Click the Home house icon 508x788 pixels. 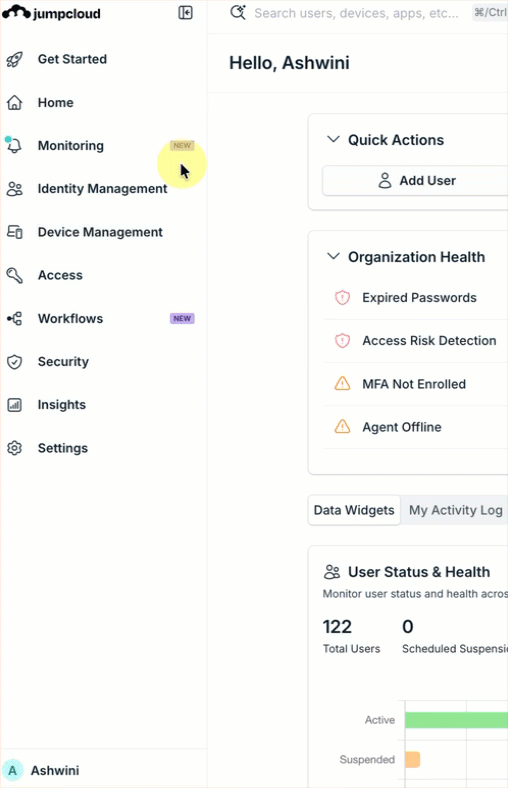pyautogui.click(x=14, y=103)
